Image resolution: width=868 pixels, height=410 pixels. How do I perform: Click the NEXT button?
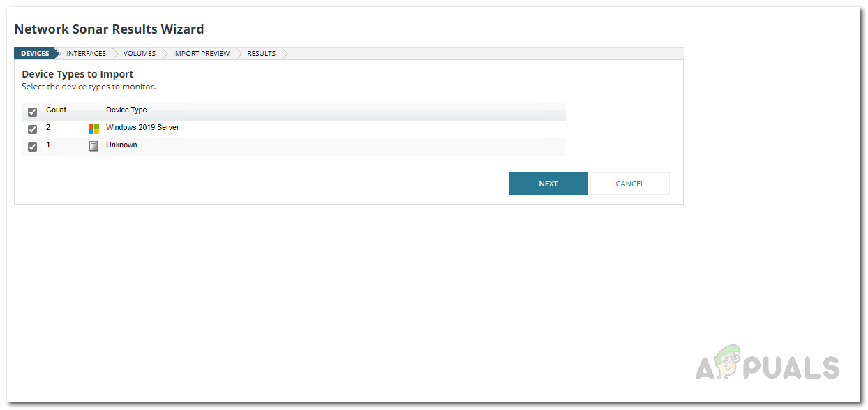(548, 183)
